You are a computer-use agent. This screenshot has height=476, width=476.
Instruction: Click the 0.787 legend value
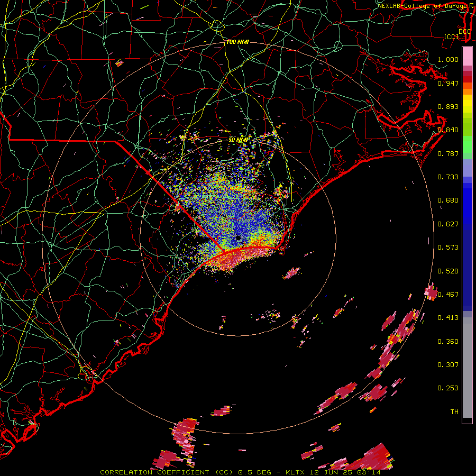tap(448, 153)
